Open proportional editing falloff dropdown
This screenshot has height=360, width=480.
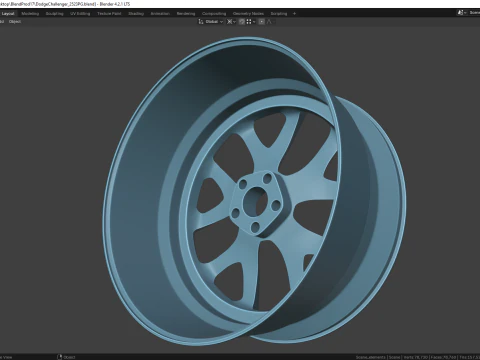(271, 22)
